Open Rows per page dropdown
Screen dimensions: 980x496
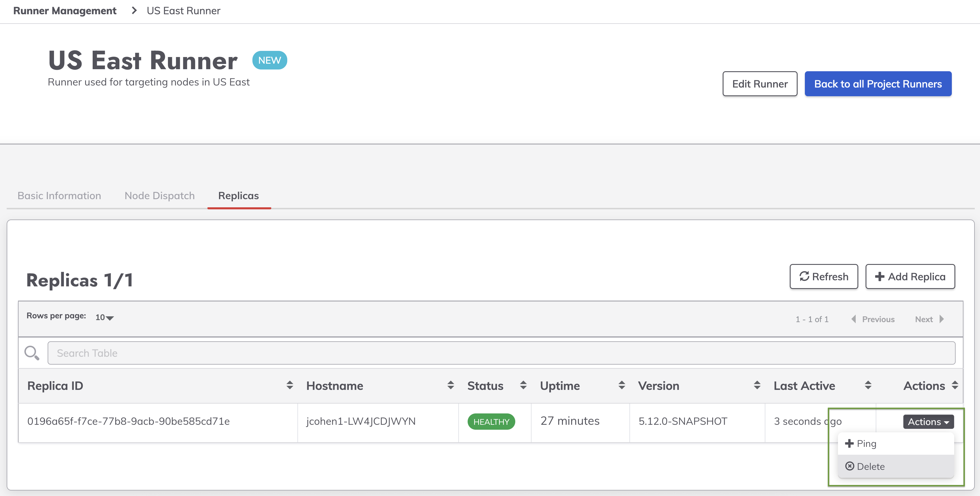coord(104,317)
